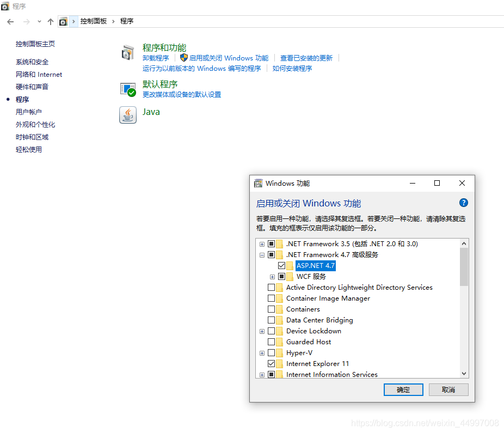Screen dimensions: 504x433
Task: Open the 默认程序 heading link
Action: tap(160, 84)
